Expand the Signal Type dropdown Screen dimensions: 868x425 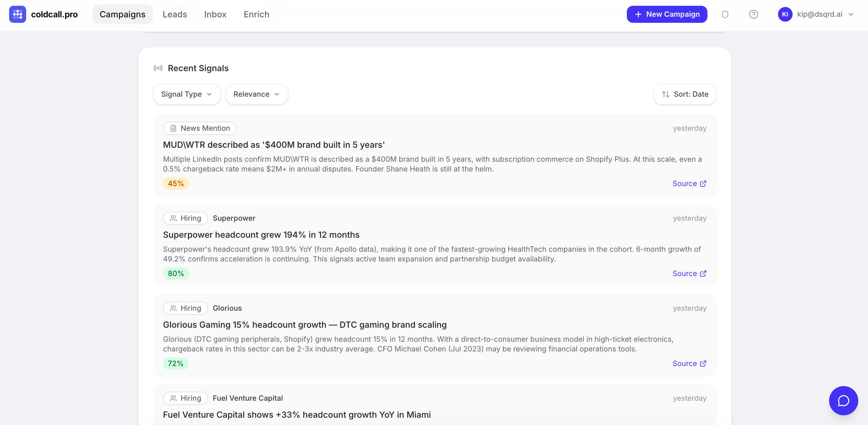point(187,94)
